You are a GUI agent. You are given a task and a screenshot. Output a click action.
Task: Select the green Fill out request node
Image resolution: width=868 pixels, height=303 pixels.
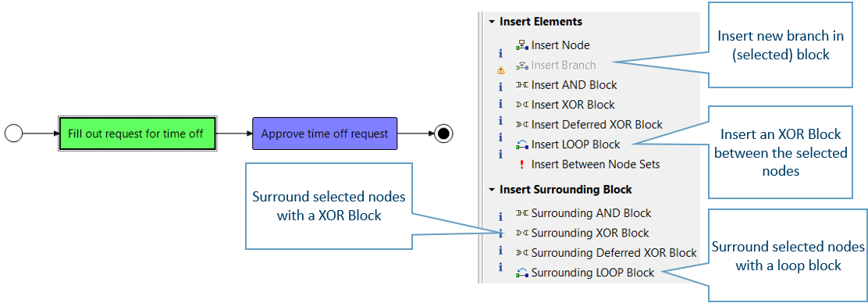click(136, 134)
